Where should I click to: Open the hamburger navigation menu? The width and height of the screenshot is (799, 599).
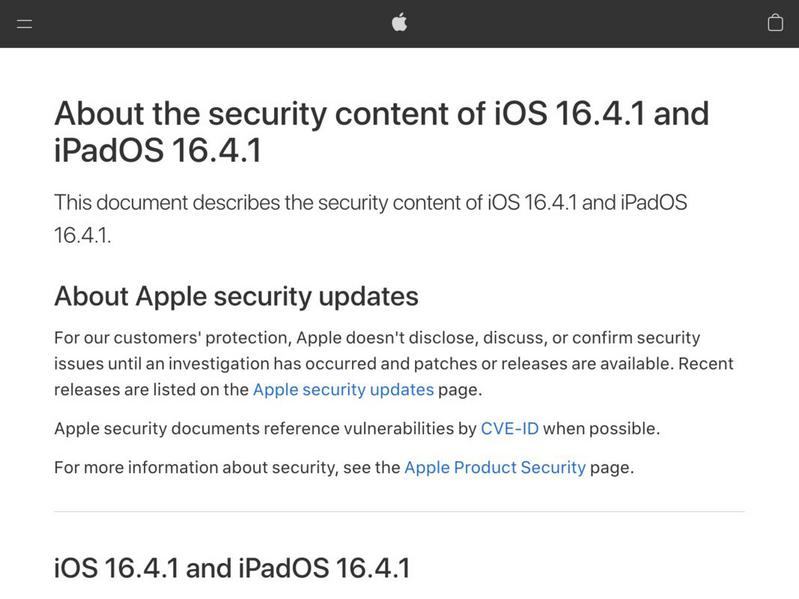coord(24,23)
